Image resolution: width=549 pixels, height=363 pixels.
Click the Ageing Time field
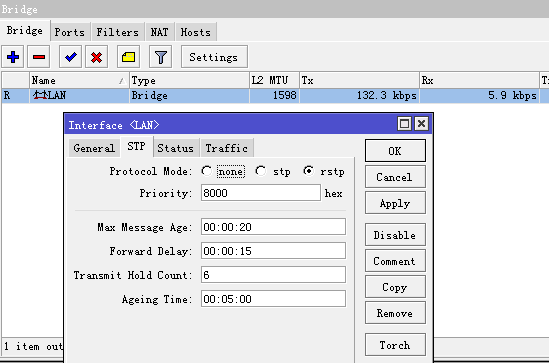(273, 299)
